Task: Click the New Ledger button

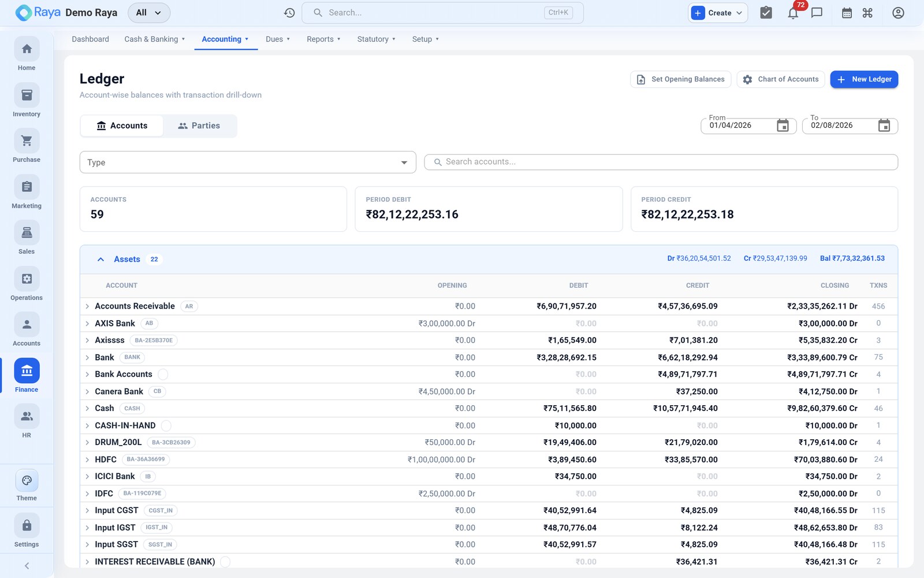Action: click(x=864, y=79)
